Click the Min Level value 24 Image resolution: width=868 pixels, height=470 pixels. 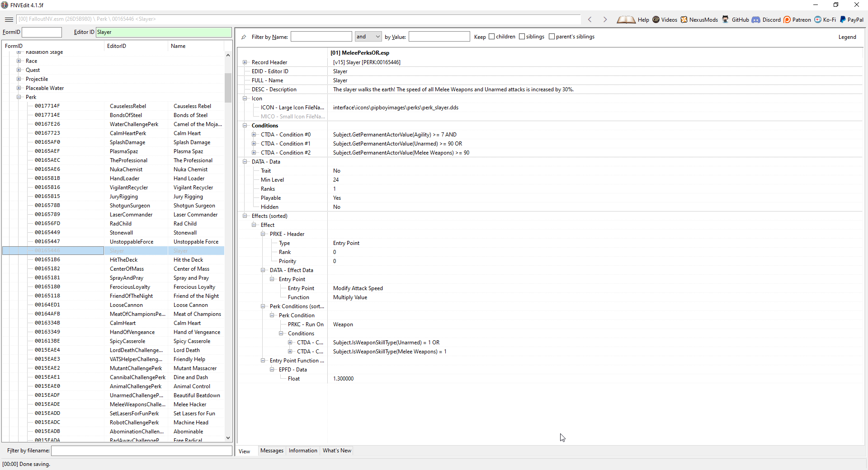tap(336, 180)
